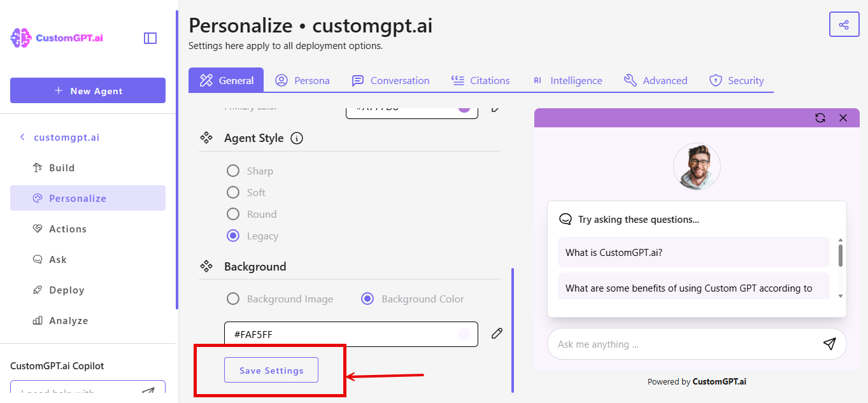Click the Agent Style info icon
868x403 pixels.
[296, 138]
